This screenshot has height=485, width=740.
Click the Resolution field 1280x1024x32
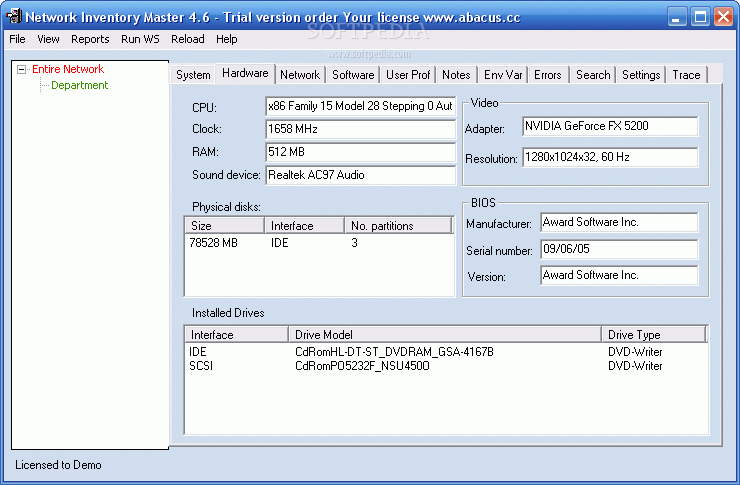(610, 157)
